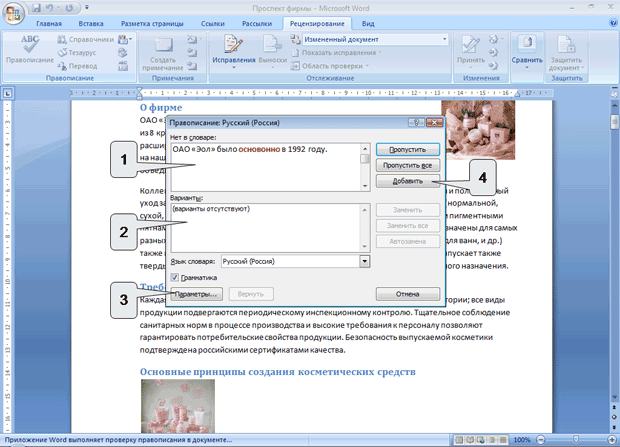This screenshot has height=447, width=620.
Task: Save document via Quick Access toolbar
Action: [x=36, y=8]
